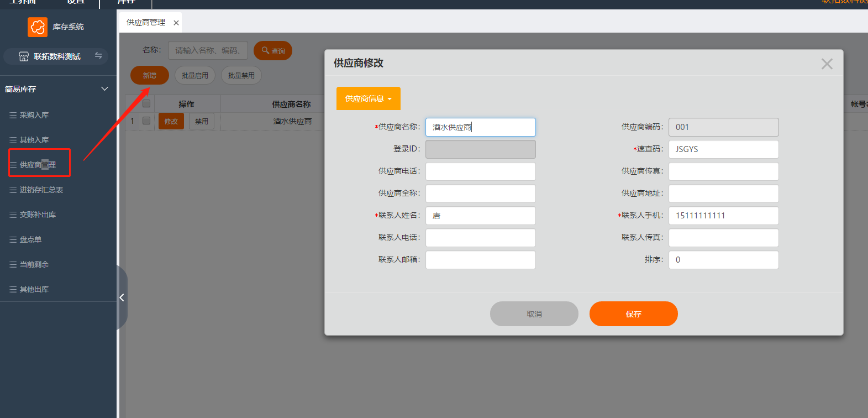Click the 供应商名称 column header
Image resolution: width=868 pixels, height=418 pixels.
291,104
